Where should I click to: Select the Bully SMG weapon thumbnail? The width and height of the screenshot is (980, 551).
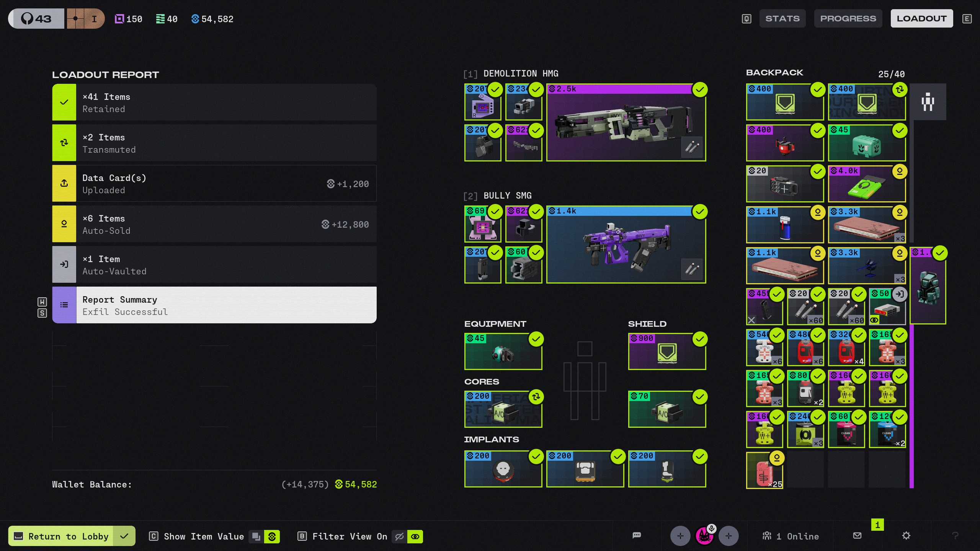point(626,245)
